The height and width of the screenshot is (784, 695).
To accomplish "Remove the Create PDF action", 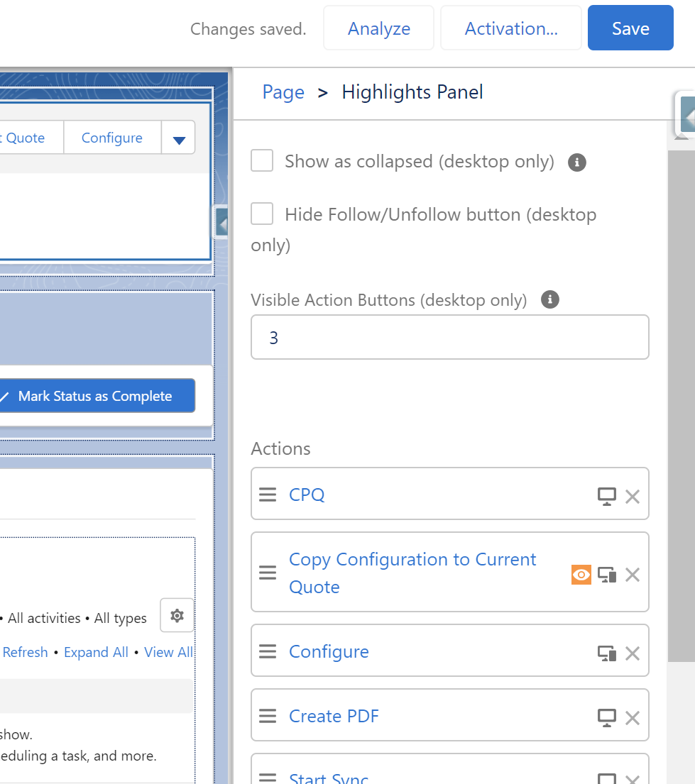I will pos(633,718).
